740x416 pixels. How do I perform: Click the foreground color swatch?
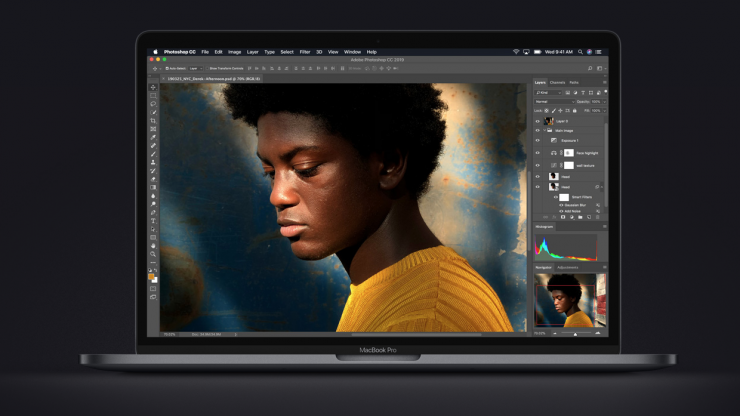[152, 276]
